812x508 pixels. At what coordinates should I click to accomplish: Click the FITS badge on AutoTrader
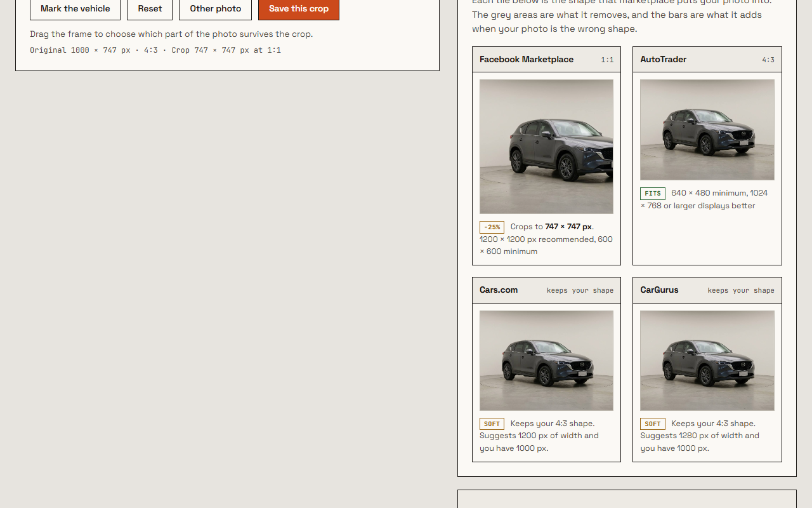point(652,194)
